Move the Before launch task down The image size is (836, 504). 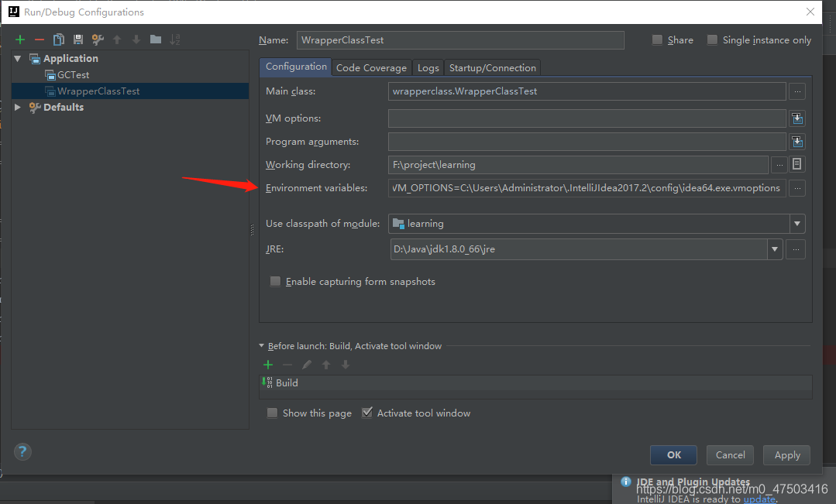point(346,365)
